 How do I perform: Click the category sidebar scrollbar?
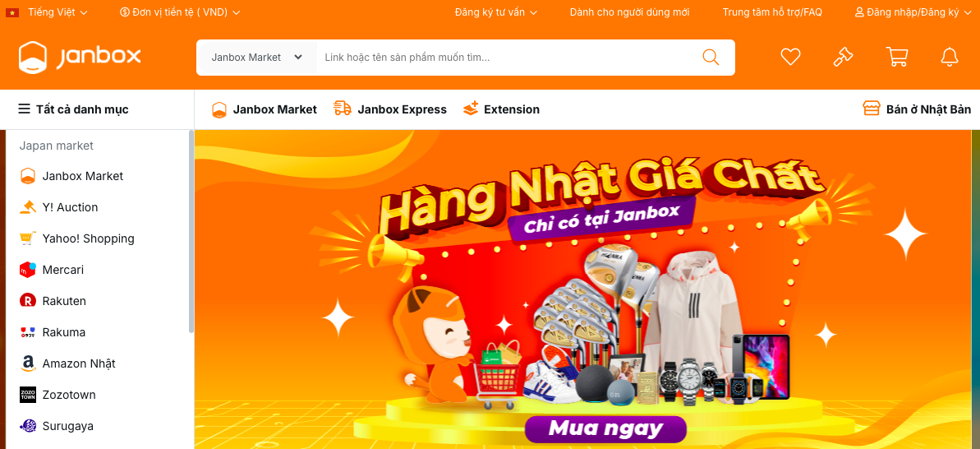(191, 233)
